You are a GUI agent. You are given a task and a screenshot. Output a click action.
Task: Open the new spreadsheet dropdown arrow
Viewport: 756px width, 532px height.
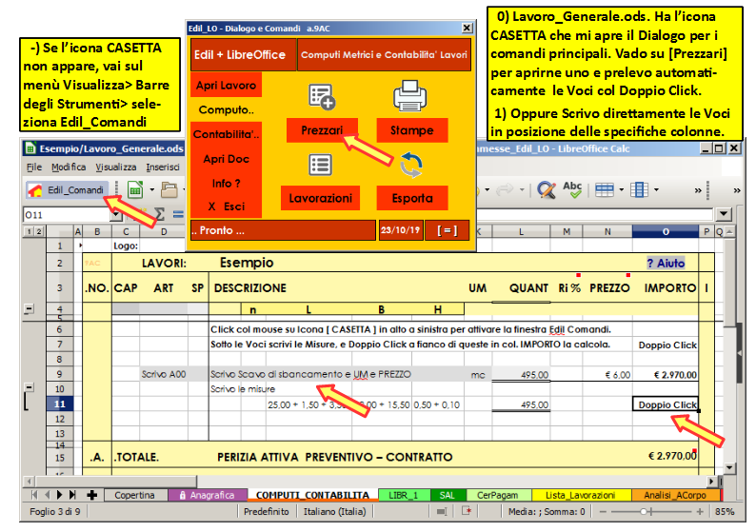tap(152, 189)
